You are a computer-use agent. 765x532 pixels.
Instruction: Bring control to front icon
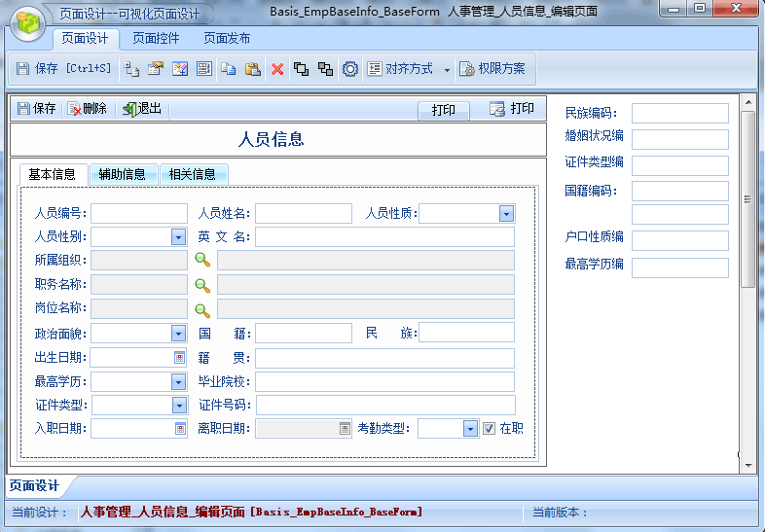coord(301,69)
